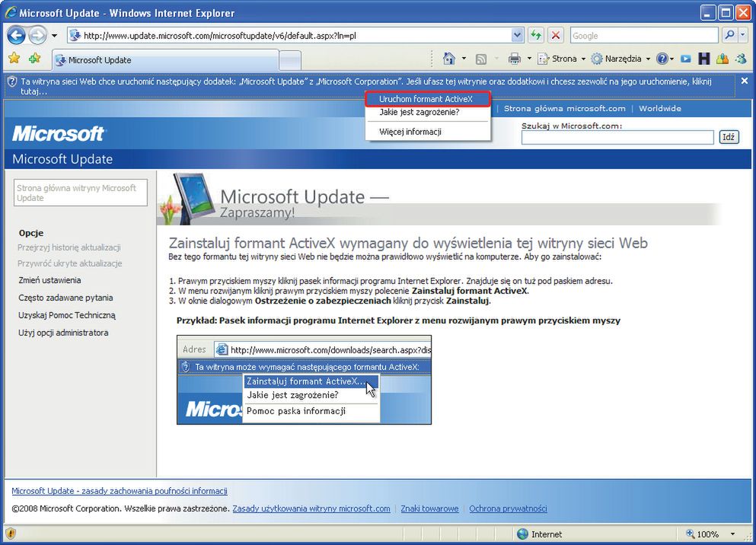This screenshot has width=756, height=545.
Task: Click the Internet Explorer title bar icon
Action: point(10,12)
